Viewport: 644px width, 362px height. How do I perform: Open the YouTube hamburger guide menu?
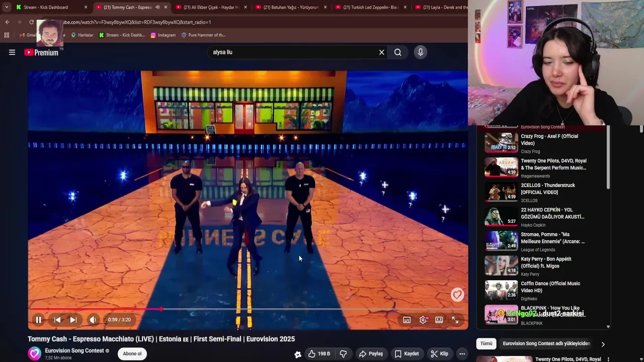pyautogui.click(x=12, y=52)
